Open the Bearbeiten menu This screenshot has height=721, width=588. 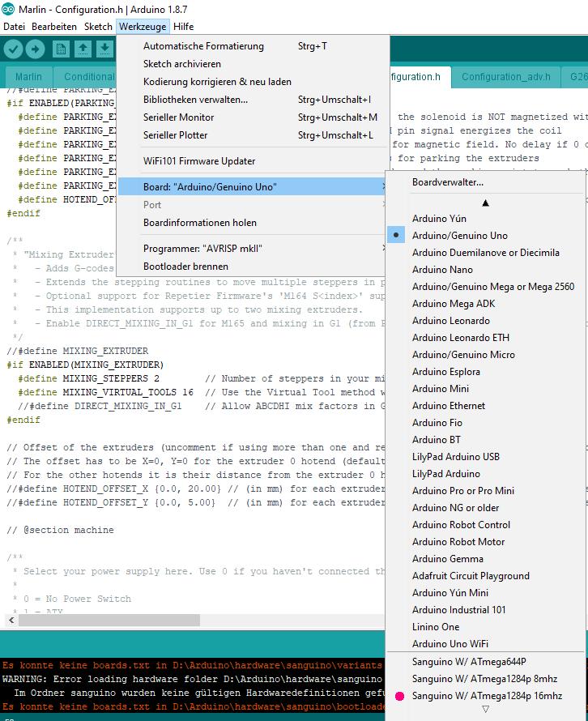(x=54, y=27)
